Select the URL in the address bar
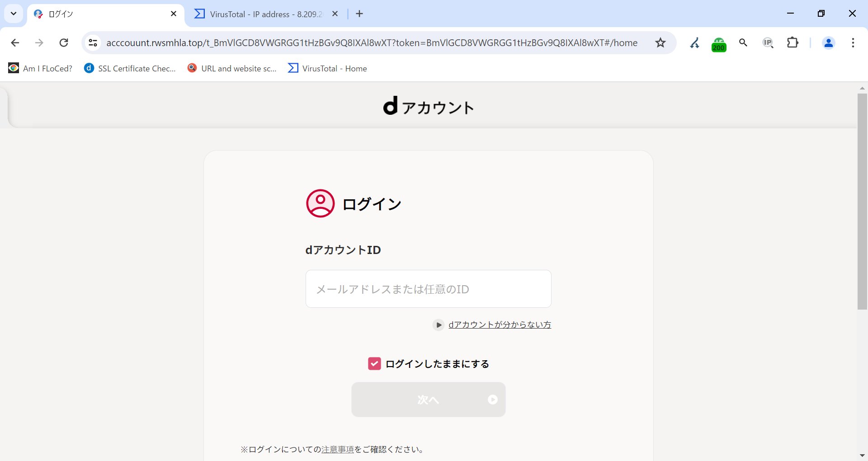 point(372,43)
